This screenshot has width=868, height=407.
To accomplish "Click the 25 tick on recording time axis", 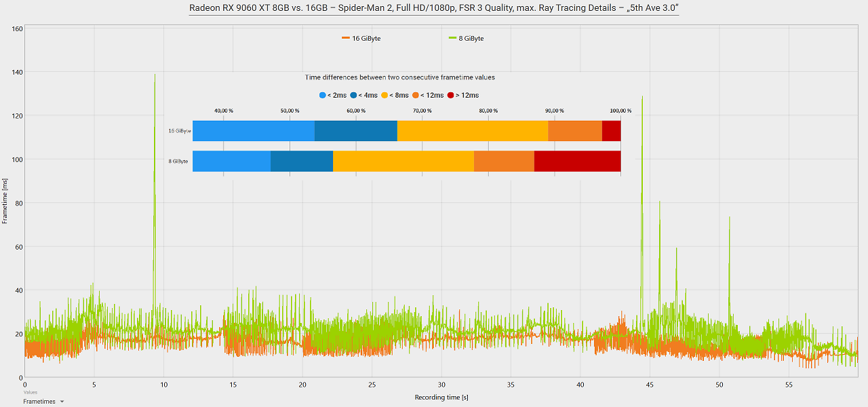I will click(x=372, y=385).
